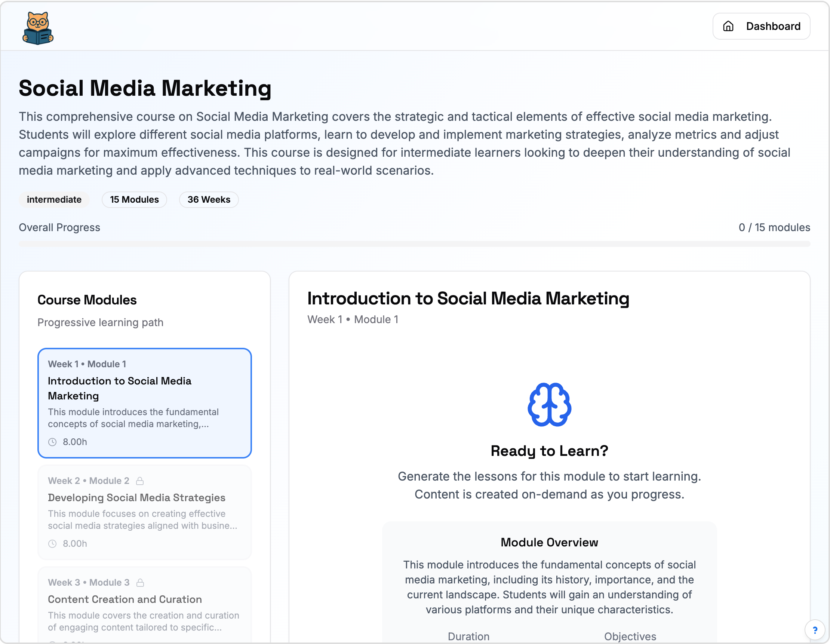Go to the Dashboard
The height and width of the screenshot is (644, 830).
coord(761,26)
